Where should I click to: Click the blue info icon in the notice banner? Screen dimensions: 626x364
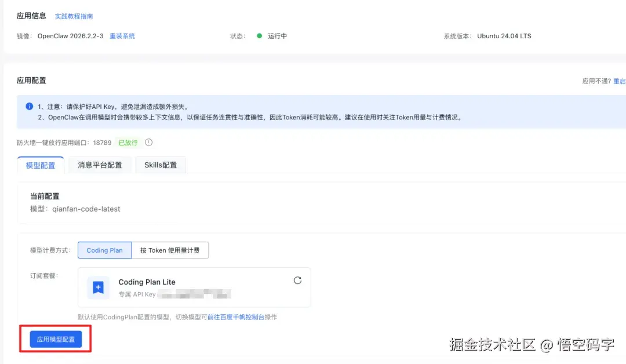(29, 105)
